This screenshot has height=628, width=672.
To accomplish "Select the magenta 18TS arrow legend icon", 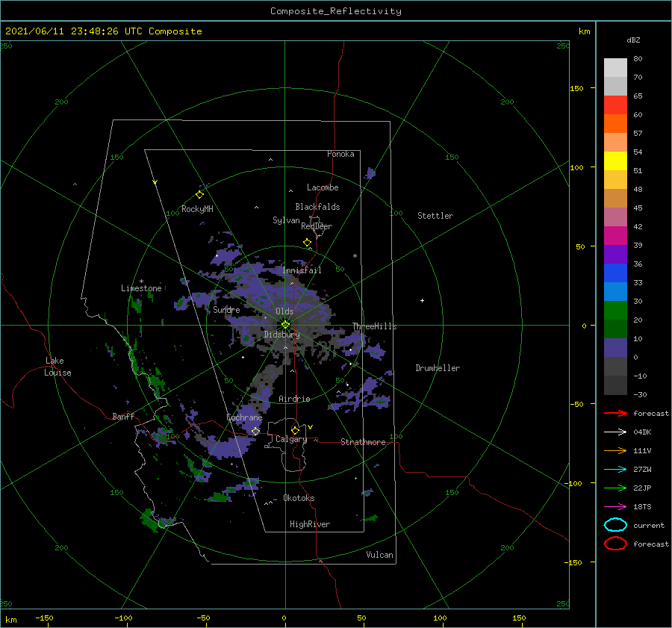I will click(615, 507).
